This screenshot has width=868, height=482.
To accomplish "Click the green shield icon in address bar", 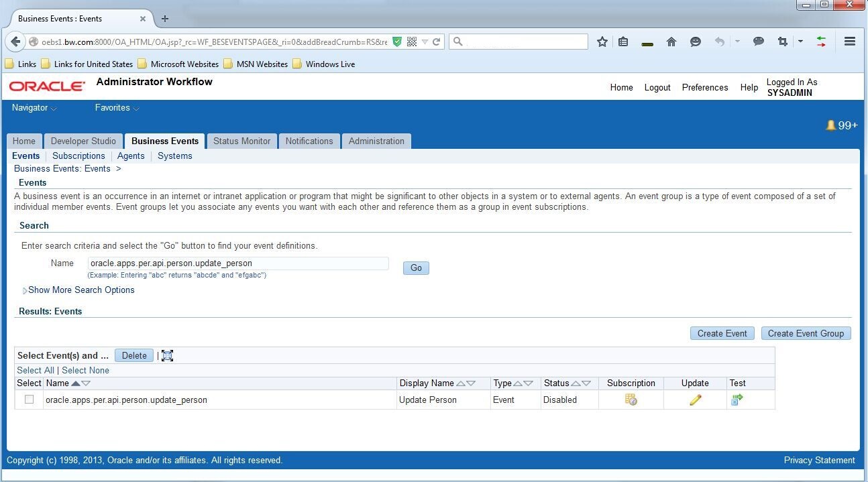I will [x=397, y=42].
